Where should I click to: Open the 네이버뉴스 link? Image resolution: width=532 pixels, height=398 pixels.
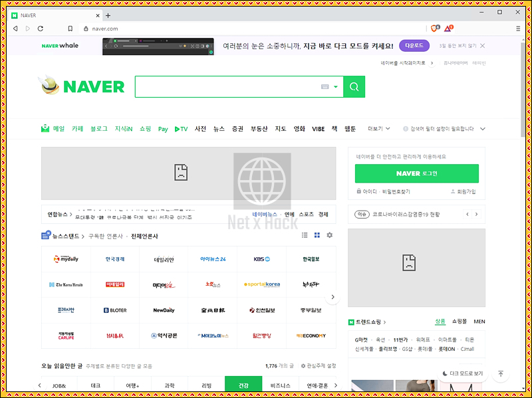click(x=265, y=214)
